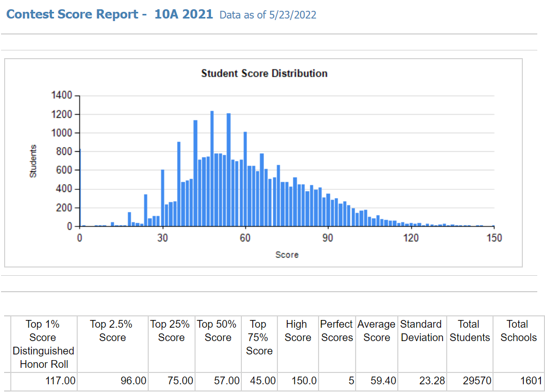This screenshot has width=545, height=392.
Task: Click 'Top 1% Score Distinguished Honor Roll' header
Action: click(x=43, y=344)
